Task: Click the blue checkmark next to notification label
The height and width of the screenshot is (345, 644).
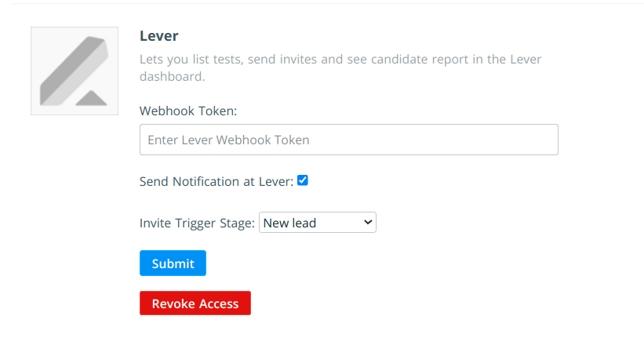Action: click(303, 180)
